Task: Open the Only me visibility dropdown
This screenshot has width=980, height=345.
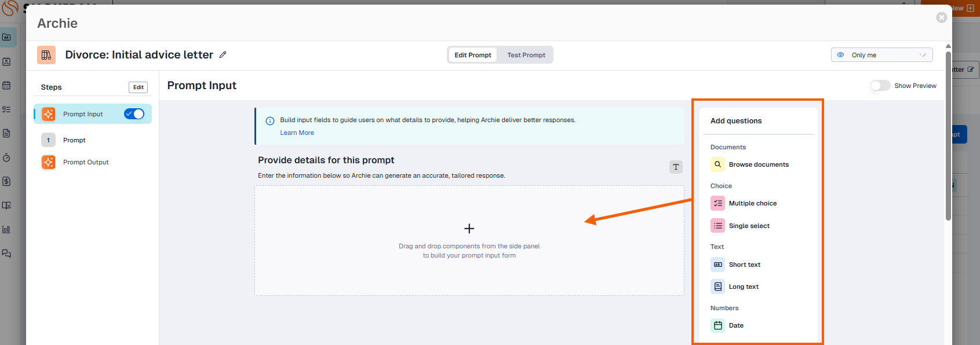Action: [x=881, y=55]
